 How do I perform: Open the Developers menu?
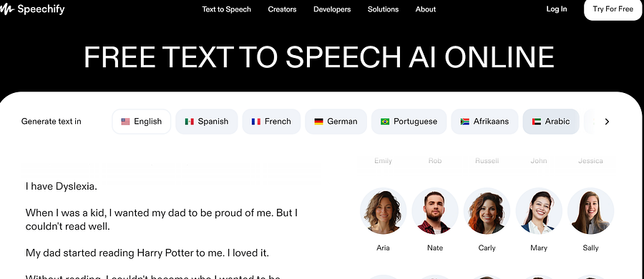332,9
